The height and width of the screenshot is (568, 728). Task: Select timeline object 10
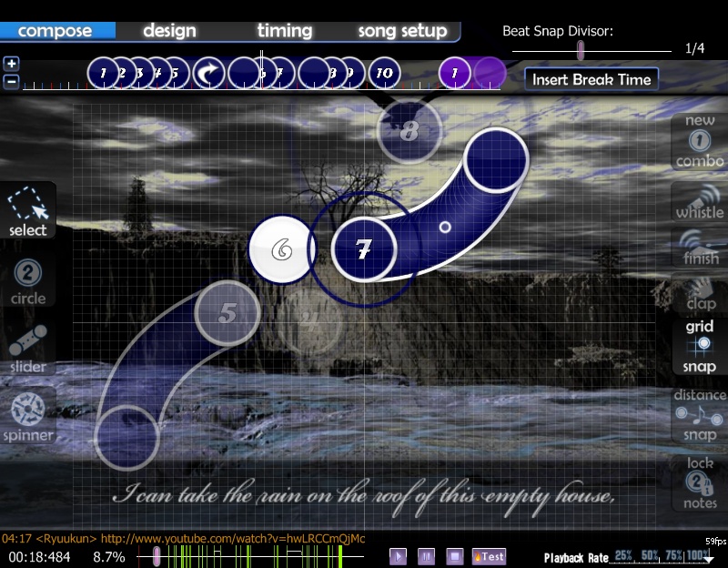(384, 73)
